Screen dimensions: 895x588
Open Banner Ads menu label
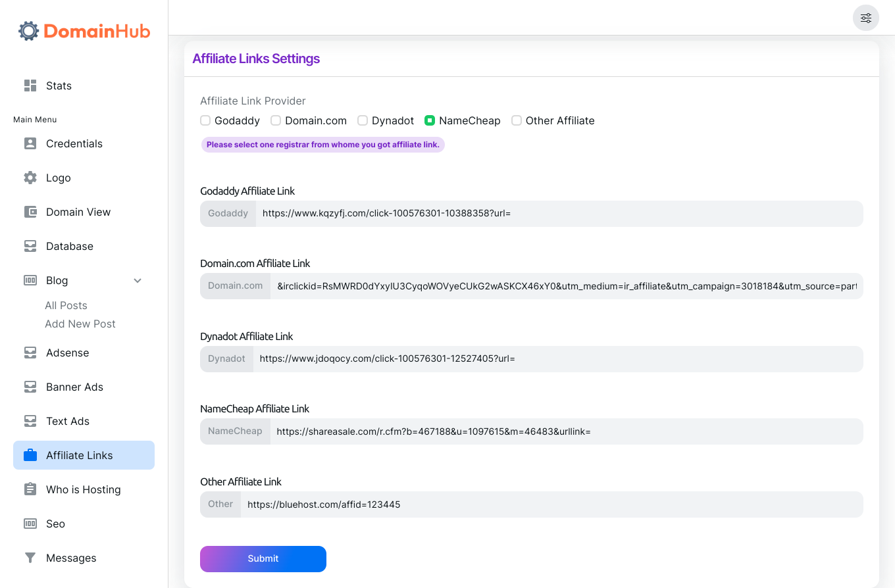tap(74, 387)
